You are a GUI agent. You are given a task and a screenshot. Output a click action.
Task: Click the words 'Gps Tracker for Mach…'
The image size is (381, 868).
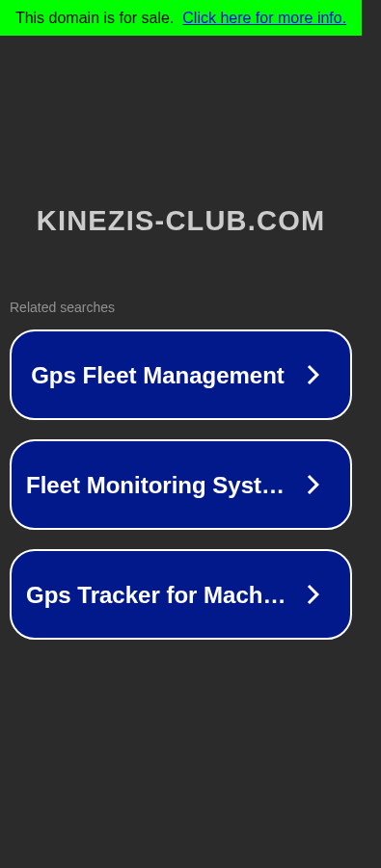tap(156, 595)
